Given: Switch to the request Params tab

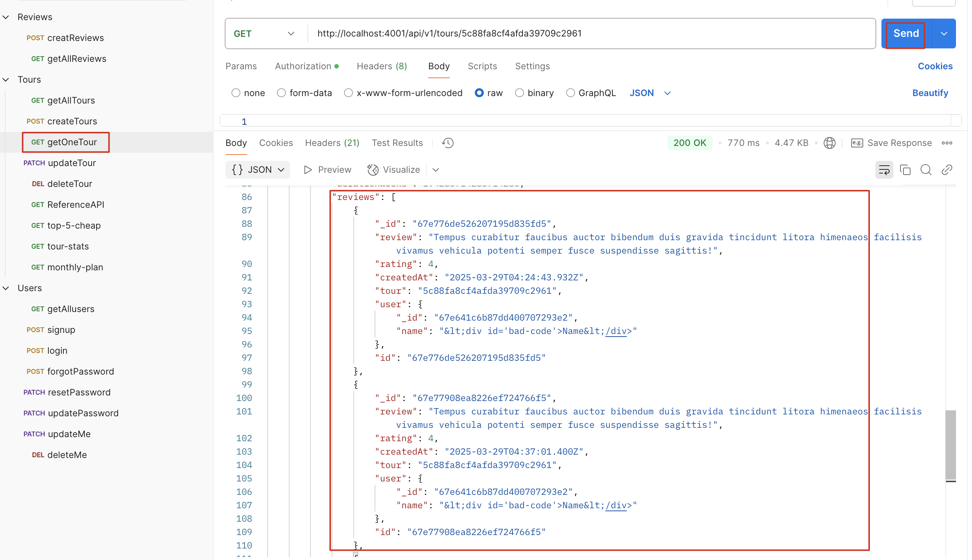Looking at the screenshot, I should tap(241, 66).
